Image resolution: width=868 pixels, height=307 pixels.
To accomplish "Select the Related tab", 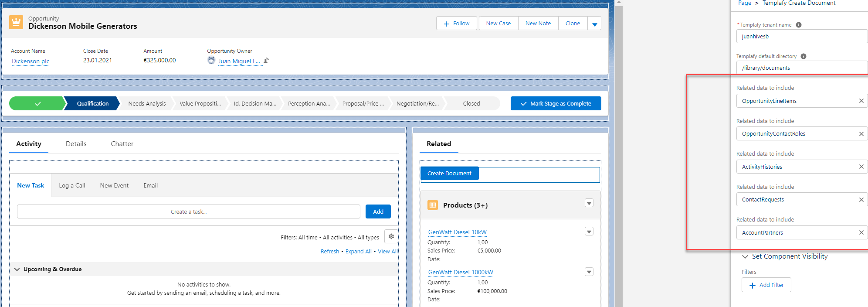I will tap(439, 144).
